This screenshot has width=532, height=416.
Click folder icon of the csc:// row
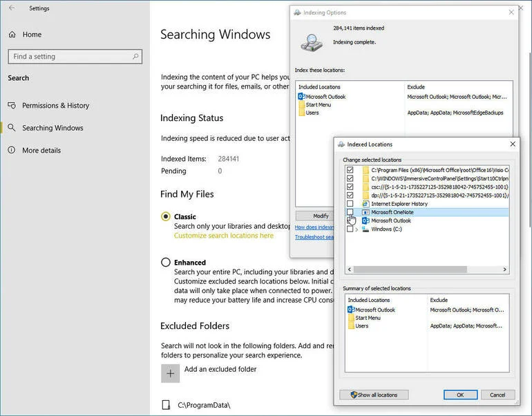365,187
